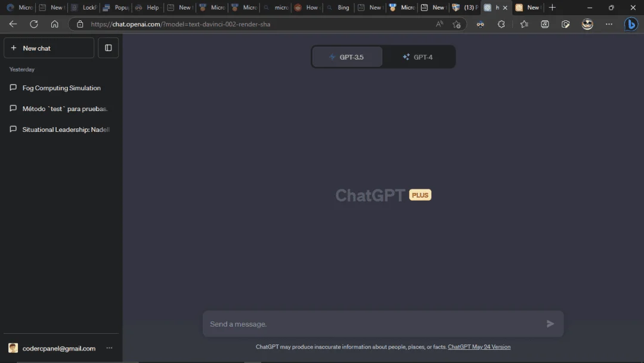Viewport: 644px width, 363px height.
Task: Click the send message arrow icon
Action: (x=550, y=324)
